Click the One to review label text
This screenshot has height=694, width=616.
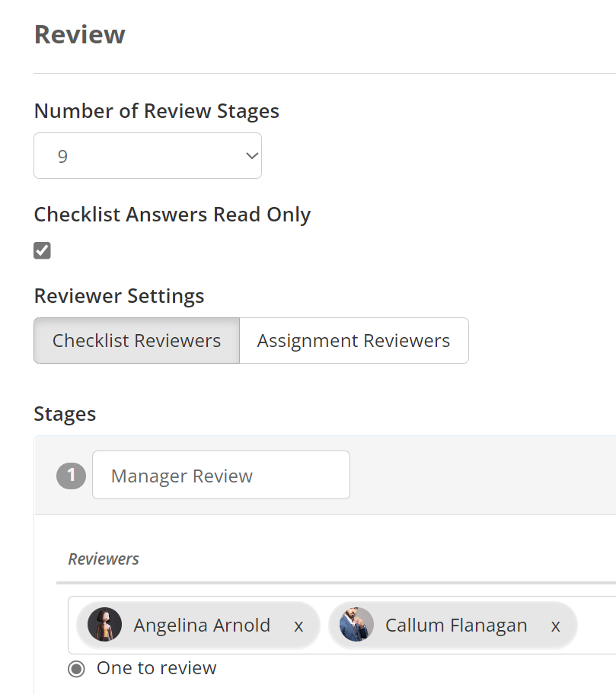click(155, 668)
